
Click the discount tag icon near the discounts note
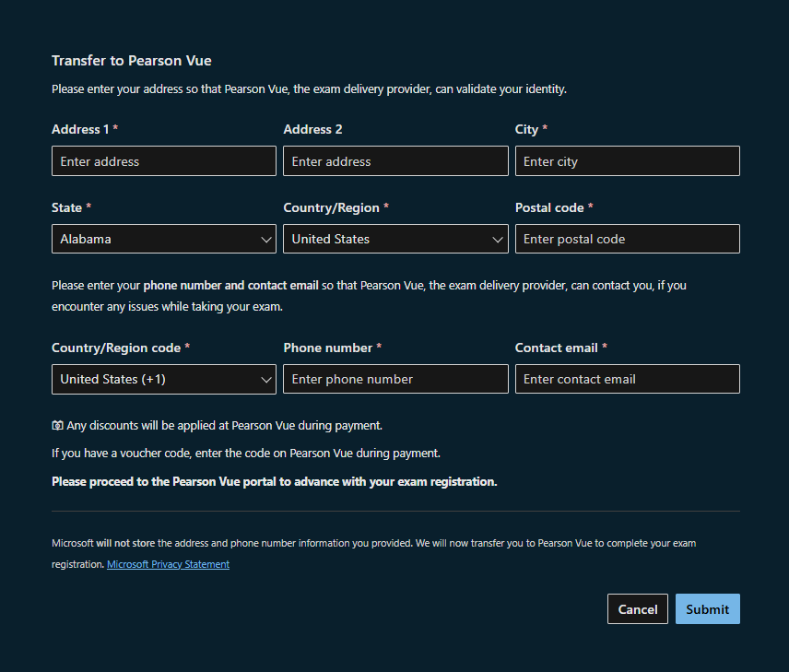[57, 425]
